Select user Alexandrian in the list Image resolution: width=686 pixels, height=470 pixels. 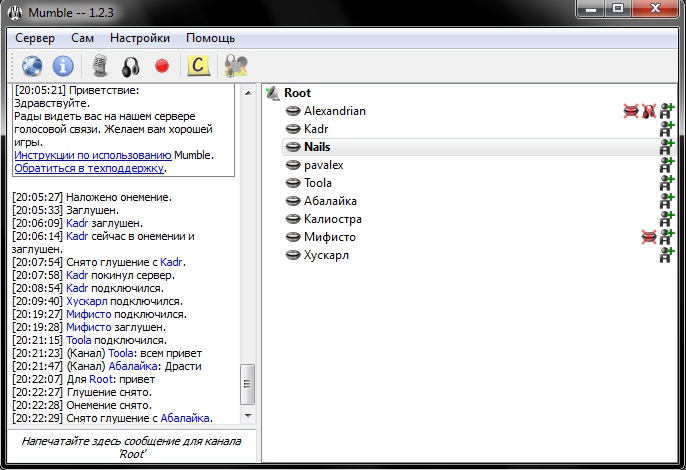[x=335, y=111]
